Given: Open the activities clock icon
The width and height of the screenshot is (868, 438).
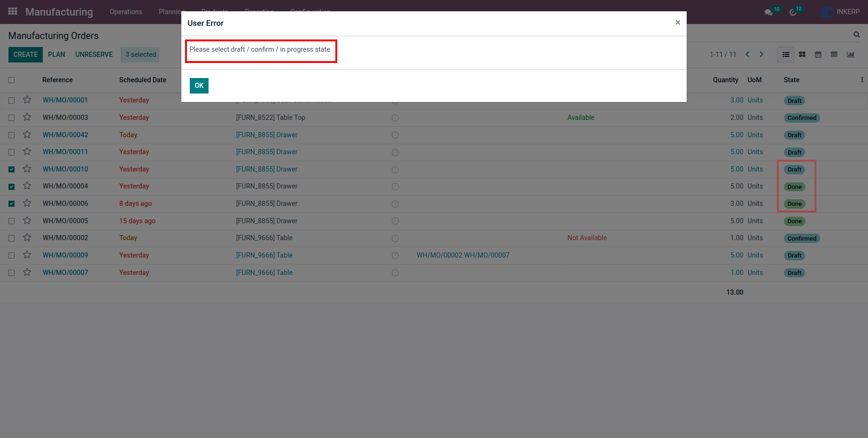Looking at the screenshot, I should pyautogui.click(x=793, y=12).
